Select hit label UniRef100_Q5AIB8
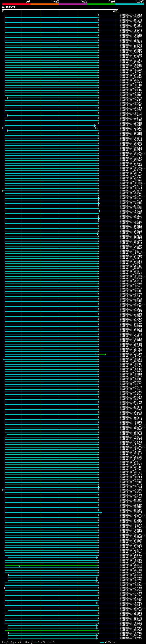Viewport: 146px width, 644px height. pos(131,613)
